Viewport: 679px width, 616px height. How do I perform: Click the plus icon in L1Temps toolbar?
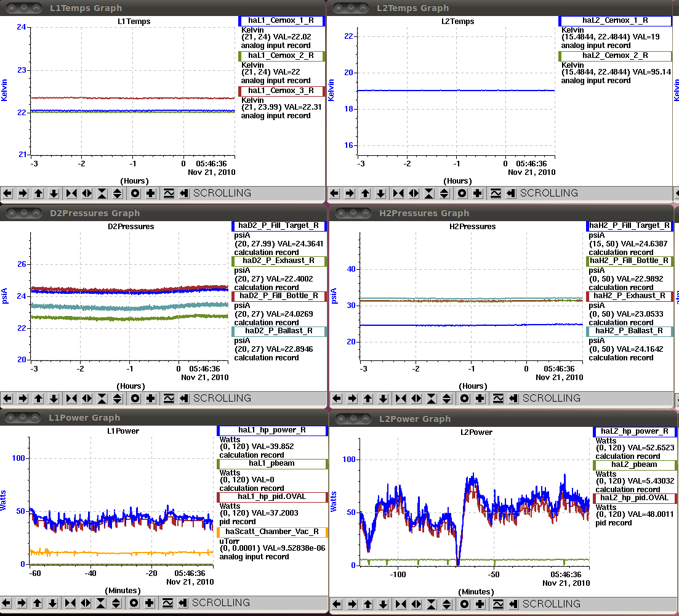coord(151,193)
